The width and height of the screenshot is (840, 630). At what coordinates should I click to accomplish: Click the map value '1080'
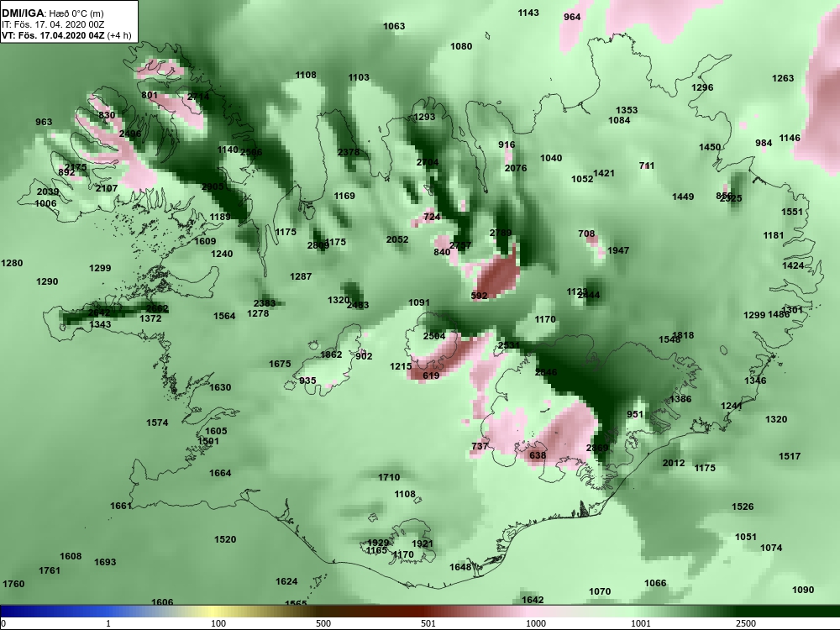coord(461,46)
